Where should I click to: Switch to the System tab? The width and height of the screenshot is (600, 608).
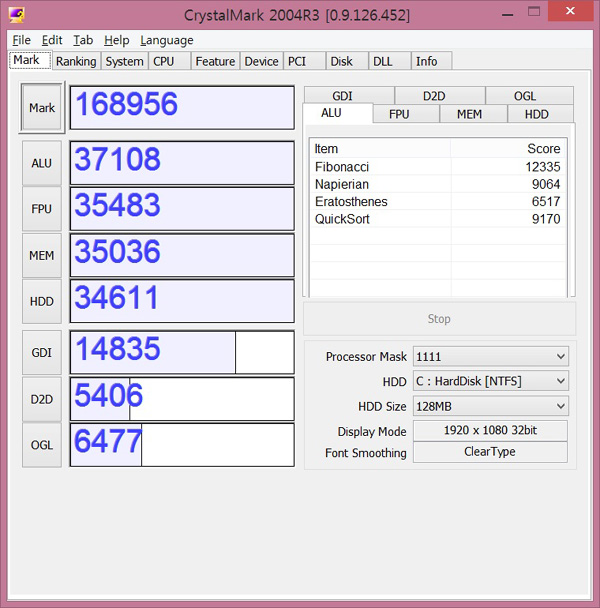124,61
